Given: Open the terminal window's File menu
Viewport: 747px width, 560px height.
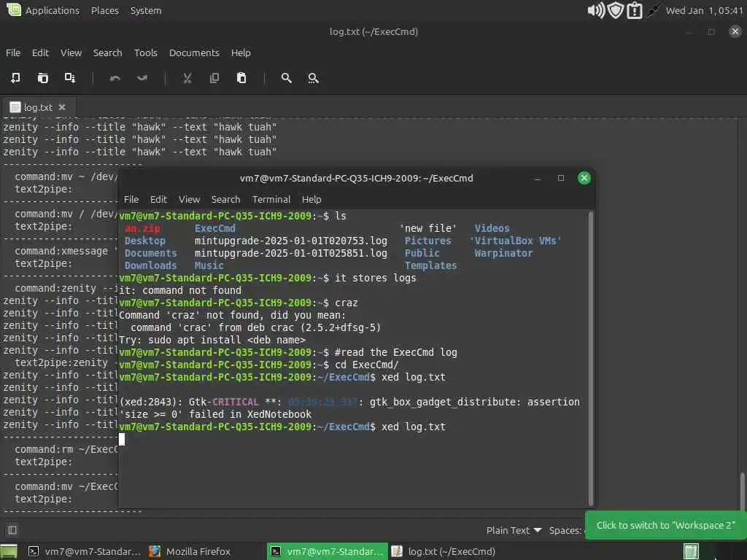Looking at the screenshot, I should point(131,200).
